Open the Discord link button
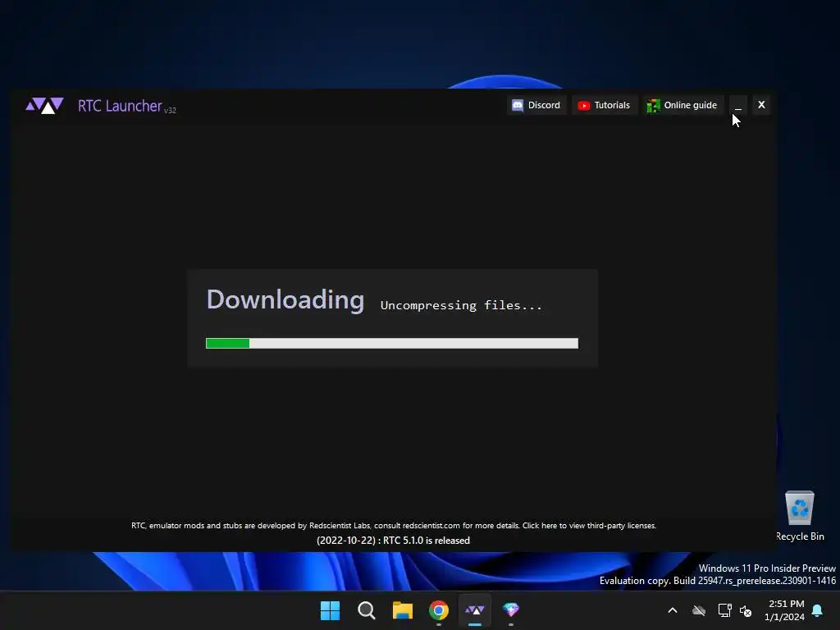Image resolution: width=840 pixels, height=630 pixels. (536, 105)
